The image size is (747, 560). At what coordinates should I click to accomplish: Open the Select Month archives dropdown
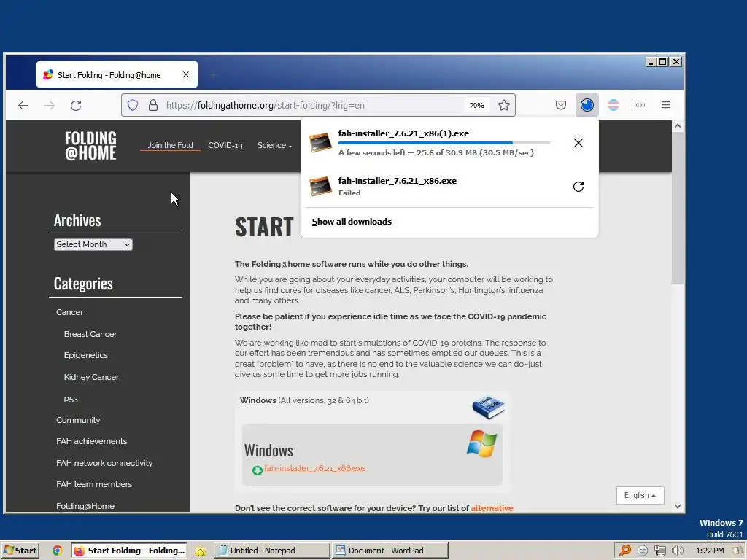point(93,244)
